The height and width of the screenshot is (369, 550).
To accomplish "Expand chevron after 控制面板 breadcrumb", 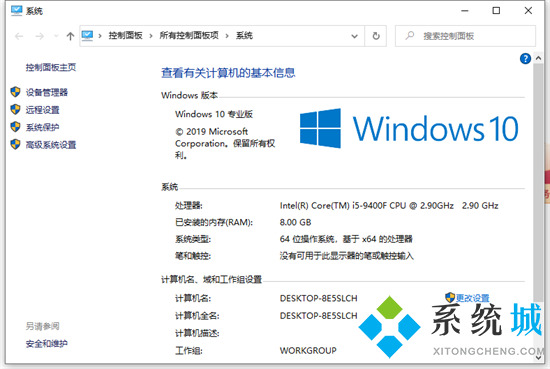I will tap(151, 36).
